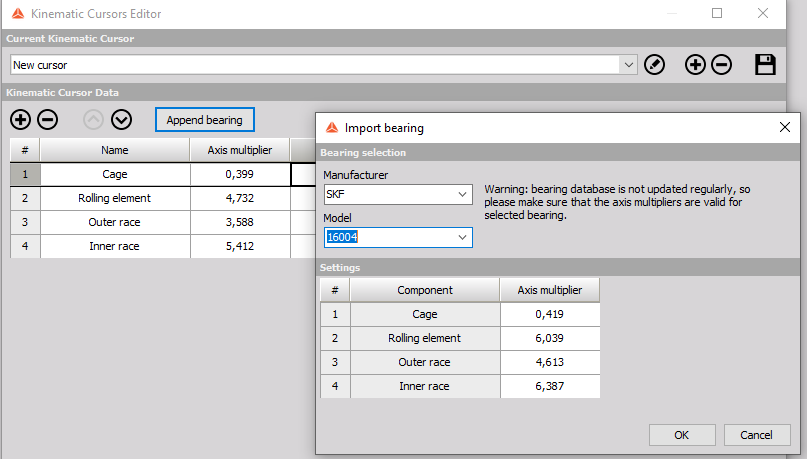Expand the Model 16004 dropdown list
This screenshot has height=459, width=807.
(x=462, y=237)
